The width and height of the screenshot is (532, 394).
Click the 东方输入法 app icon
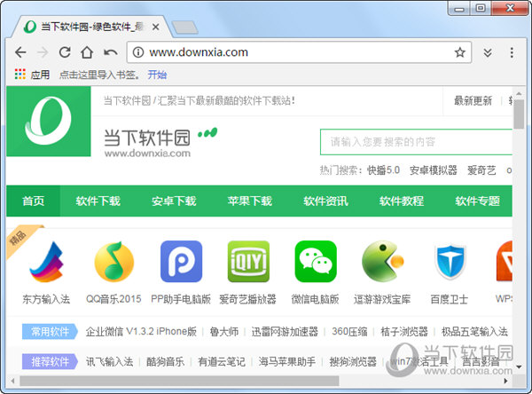(x=46, y=262)
